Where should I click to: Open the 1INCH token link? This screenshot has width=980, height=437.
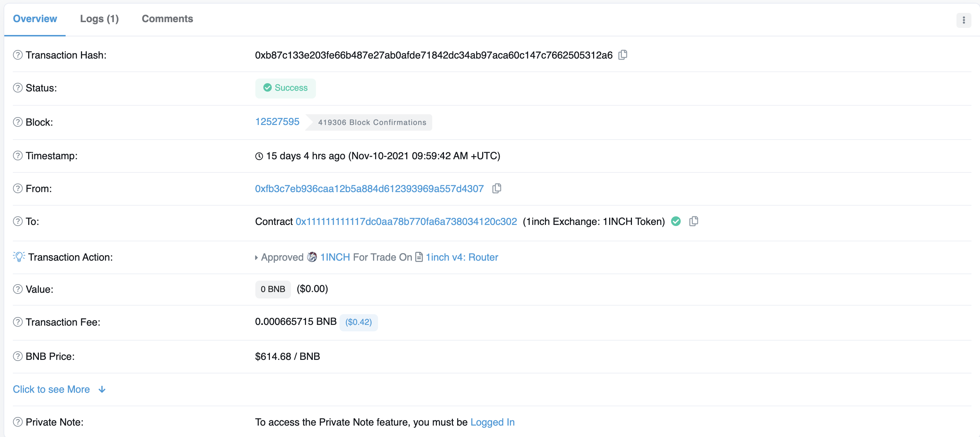coord(335,257)
